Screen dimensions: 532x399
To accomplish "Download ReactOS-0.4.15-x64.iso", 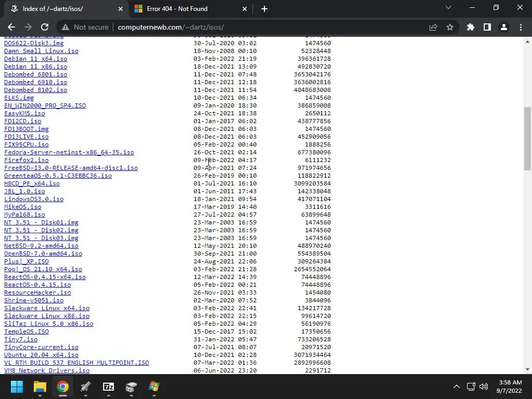I will tap(45, 277).
